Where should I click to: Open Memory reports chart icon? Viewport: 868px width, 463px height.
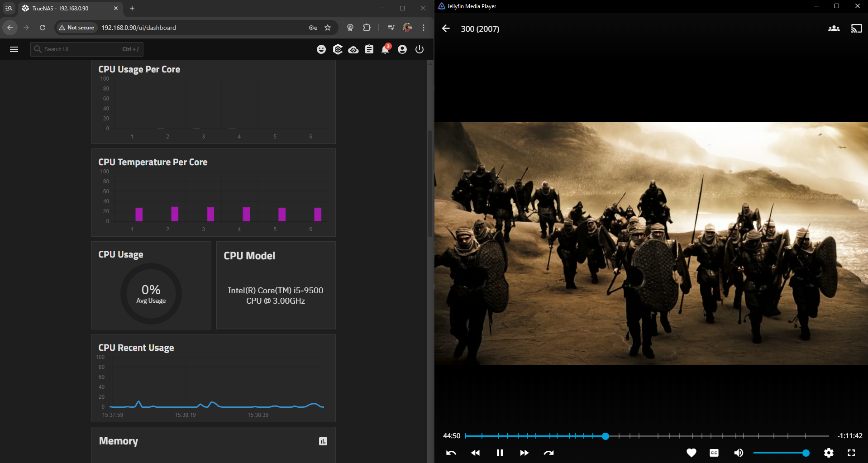click(323, 441)
